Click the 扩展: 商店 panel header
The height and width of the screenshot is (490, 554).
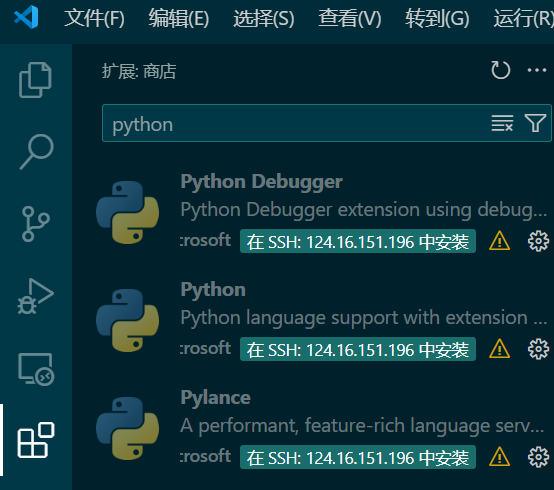pos(139,71)
